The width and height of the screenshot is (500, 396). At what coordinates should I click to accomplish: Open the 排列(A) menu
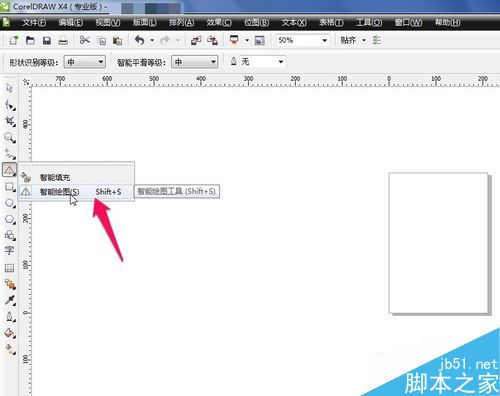click(x=181, y=23)
